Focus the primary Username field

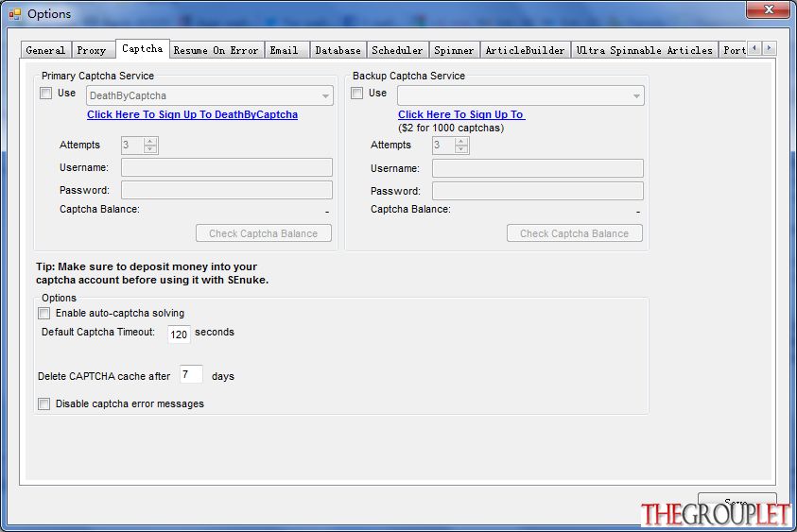coord(227,167)
